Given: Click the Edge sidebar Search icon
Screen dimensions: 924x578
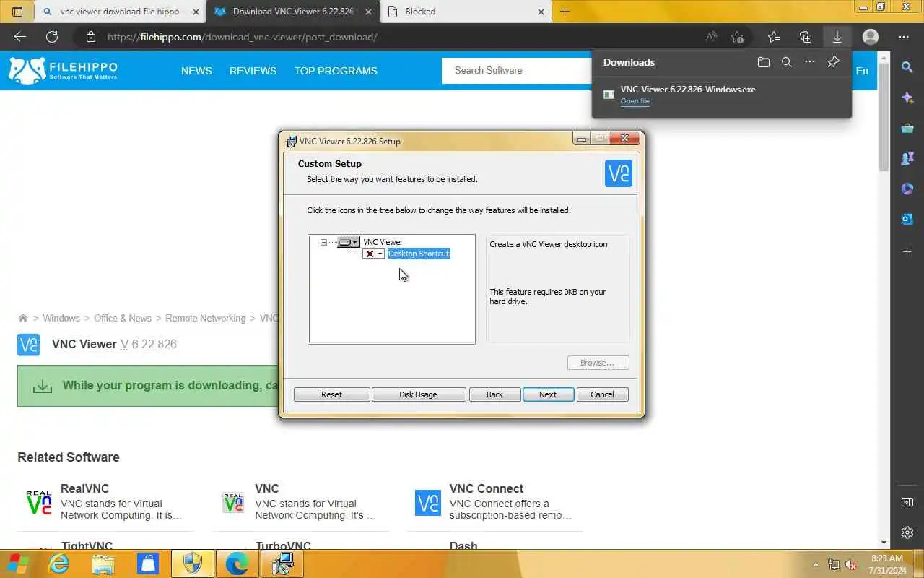Looking at the screenshot, I should [907, 67].
